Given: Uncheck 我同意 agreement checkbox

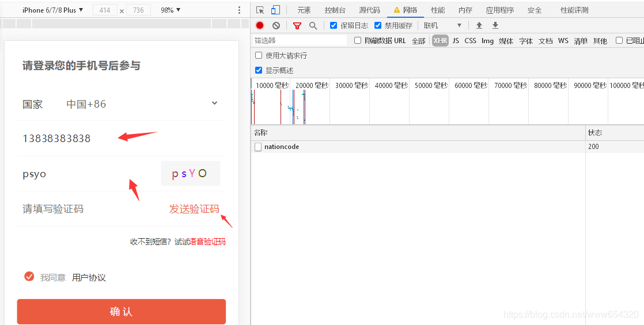Looking at the screenshot, I should pyautogui.click(x=29, y=277).
